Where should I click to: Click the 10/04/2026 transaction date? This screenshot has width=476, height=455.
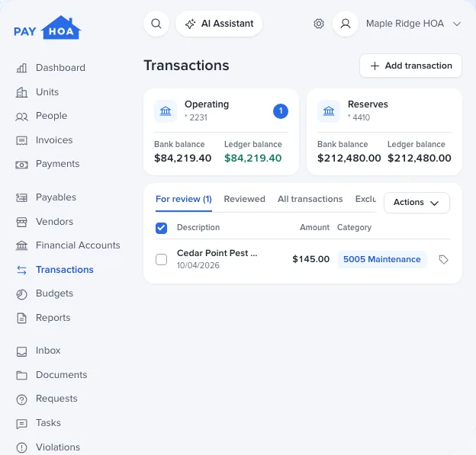pyautogui.click(x=198, y=265)
